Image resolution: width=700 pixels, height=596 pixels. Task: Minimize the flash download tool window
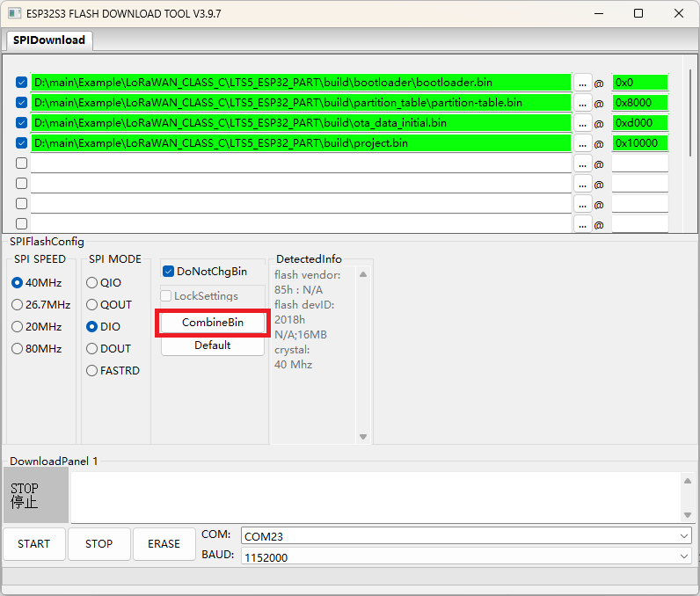pos(599,13)
